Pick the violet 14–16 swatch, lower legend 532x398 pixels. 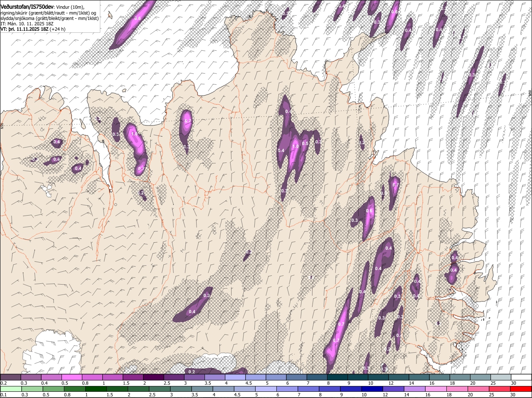(x=414, y=389)
